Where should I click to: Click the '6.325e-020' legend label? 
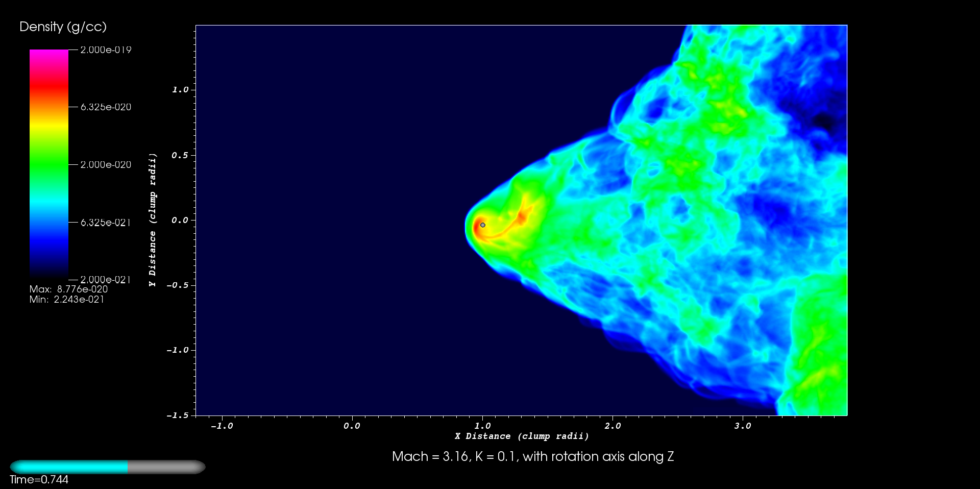point(106,107)
